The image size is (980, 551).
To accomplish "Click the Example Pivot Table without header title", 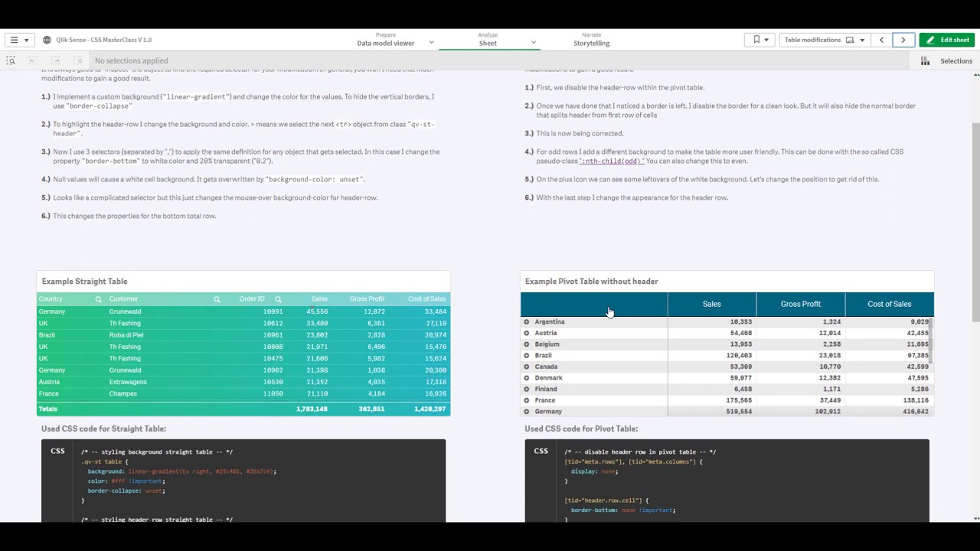I will point(591,282).
